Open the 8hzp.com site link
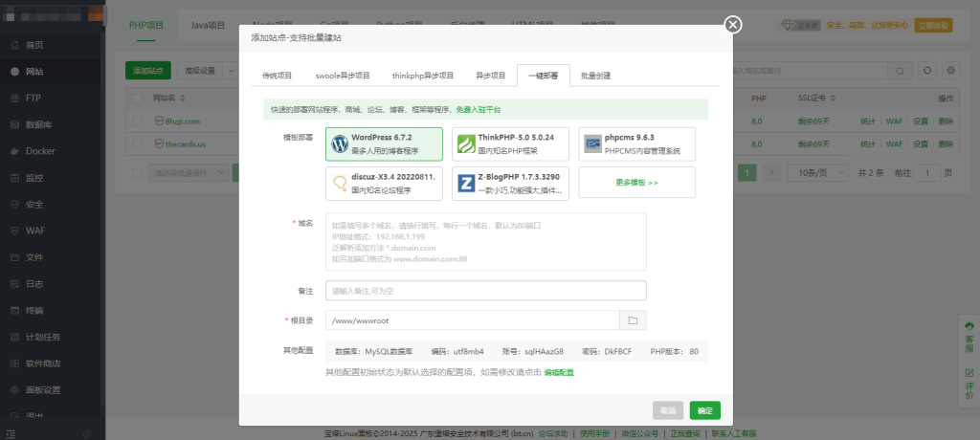 tap(183, 121)
